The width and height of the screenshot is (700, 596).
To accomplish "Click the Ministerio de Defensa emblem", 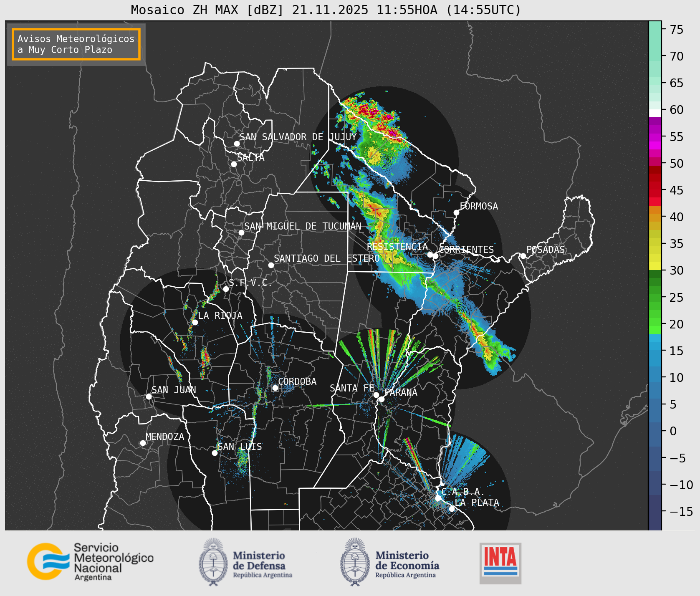I will click(x=214, y=562).
